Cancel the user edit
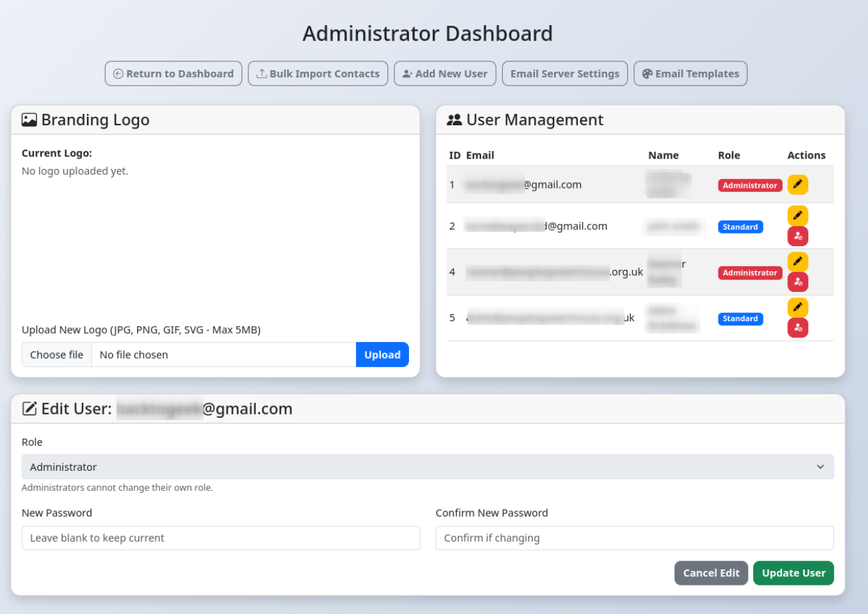 coord(711,573)
